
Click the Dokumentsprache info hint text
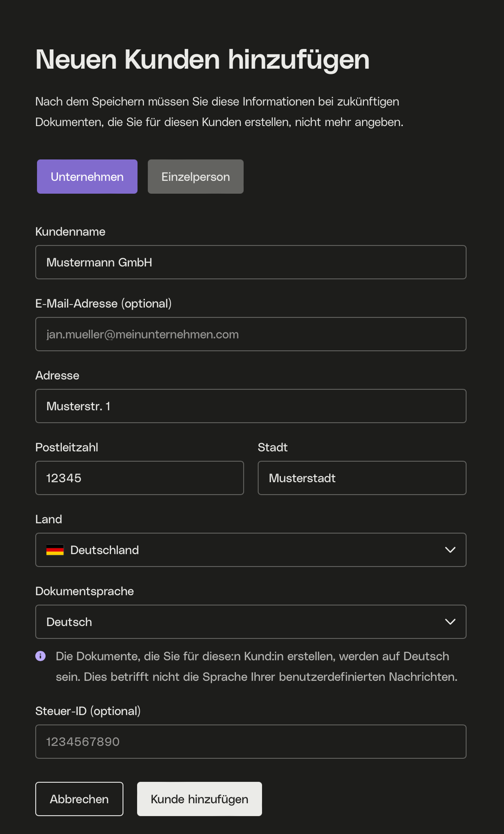(257, 667)
